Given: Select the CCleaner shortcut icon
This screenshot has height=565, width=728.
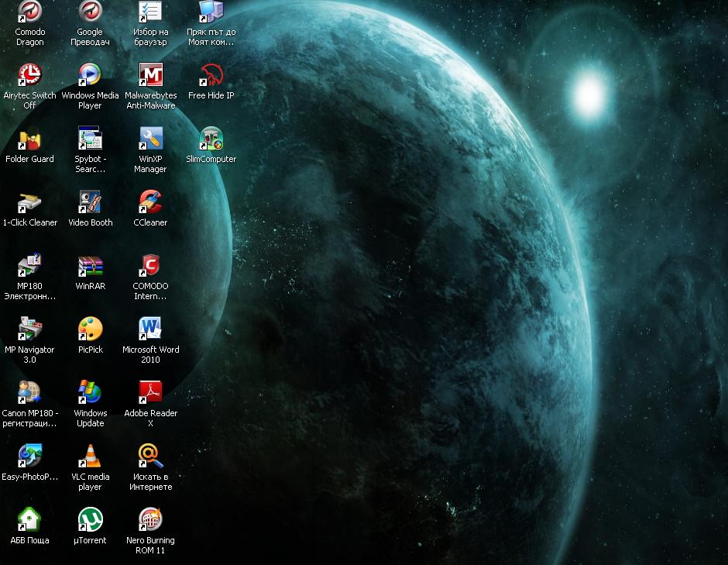Looking at the screenshot, I should (150, 202).
